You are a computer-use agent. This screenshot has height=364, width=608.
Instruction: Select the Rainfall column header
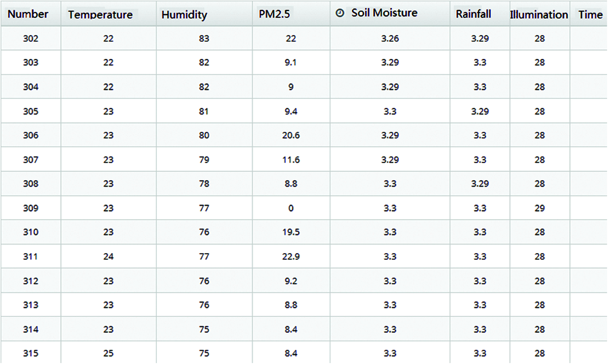[x=473, y=14]
